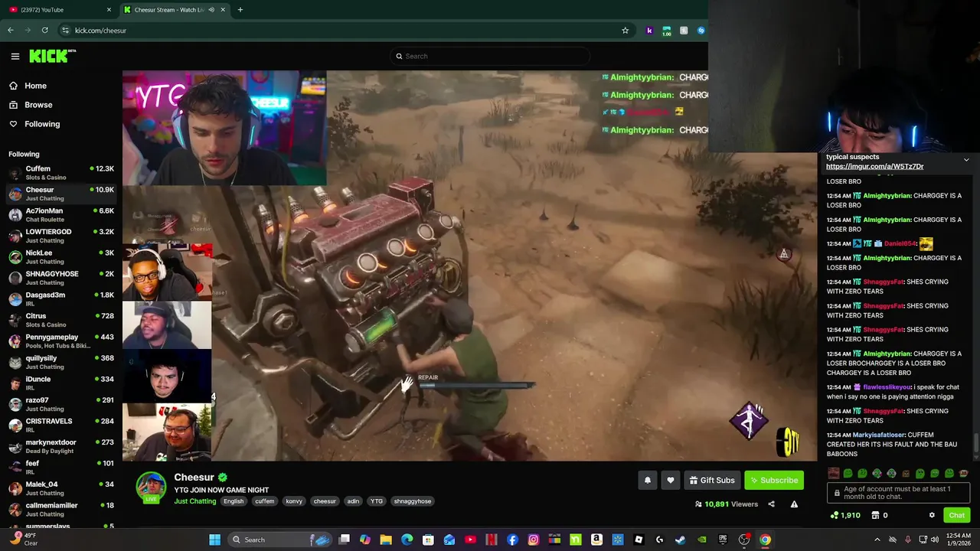Click the YTG stream tag

[377, 501]
